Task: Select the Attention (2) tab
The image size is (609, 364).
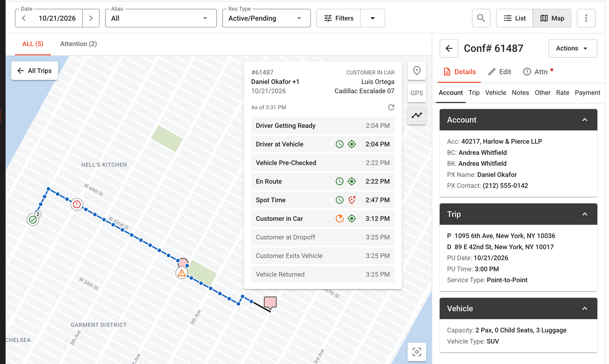Action: [x=78, y=44]
